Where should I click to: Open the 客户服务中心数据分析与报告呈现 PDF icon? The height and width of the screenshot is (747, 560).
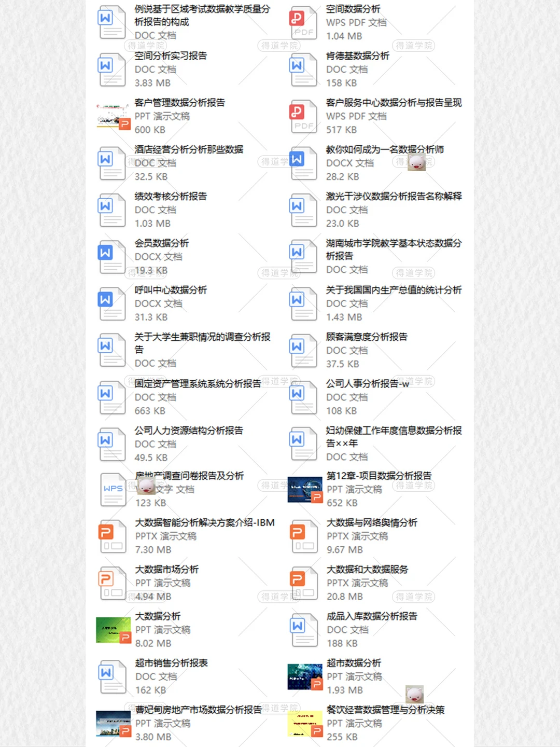(303, 116)
